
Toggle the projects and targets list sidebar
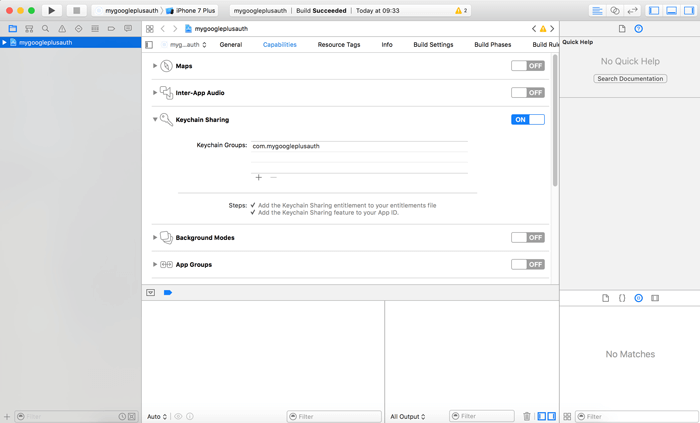pos(149,45)
